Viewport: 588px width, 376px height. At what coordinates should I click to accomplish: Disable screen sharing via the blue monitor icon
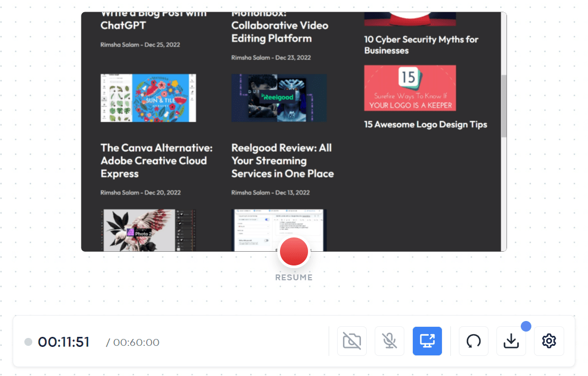pos(427,341)
